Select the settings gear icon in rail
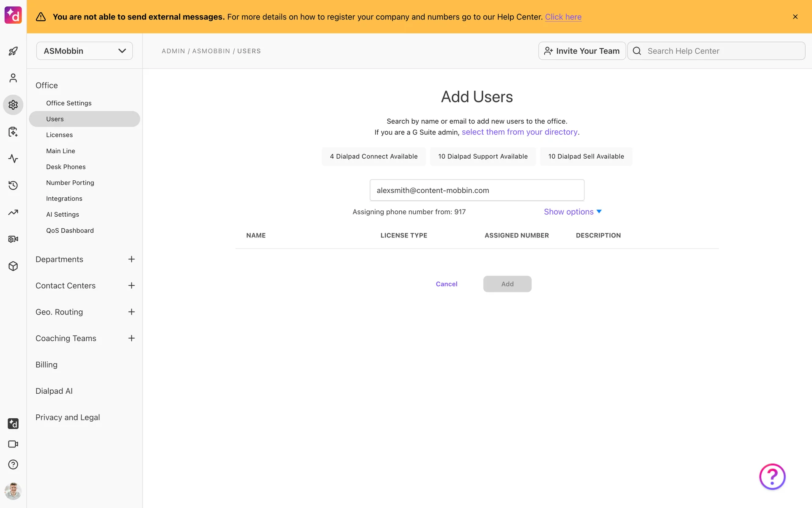 pos(13,105)
